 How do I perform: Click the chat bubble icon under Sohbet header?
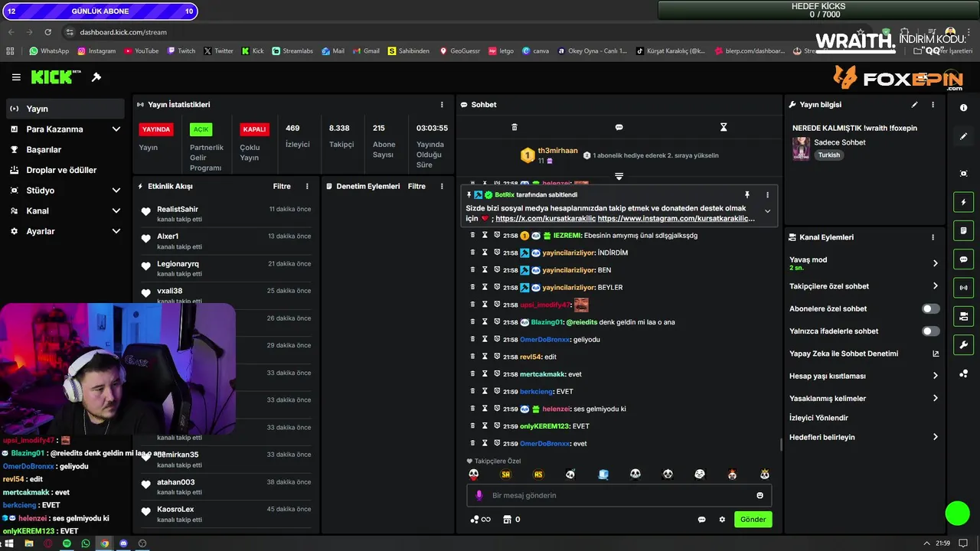619,127
